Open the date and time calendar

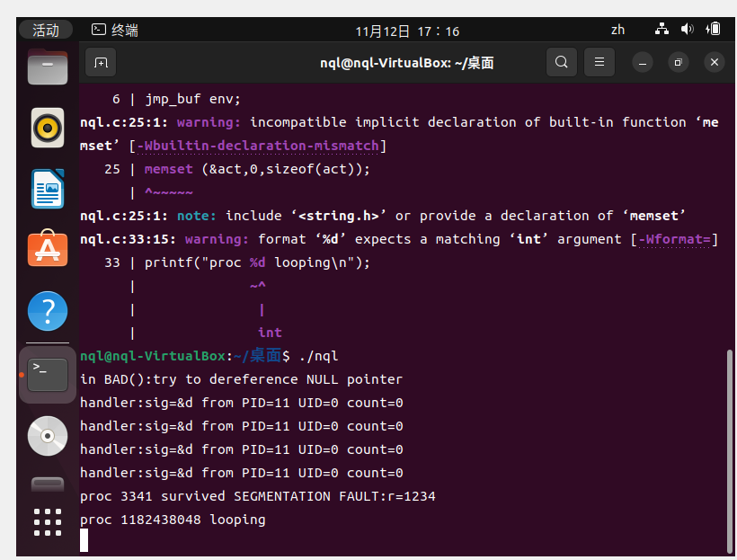coord(407,31)
